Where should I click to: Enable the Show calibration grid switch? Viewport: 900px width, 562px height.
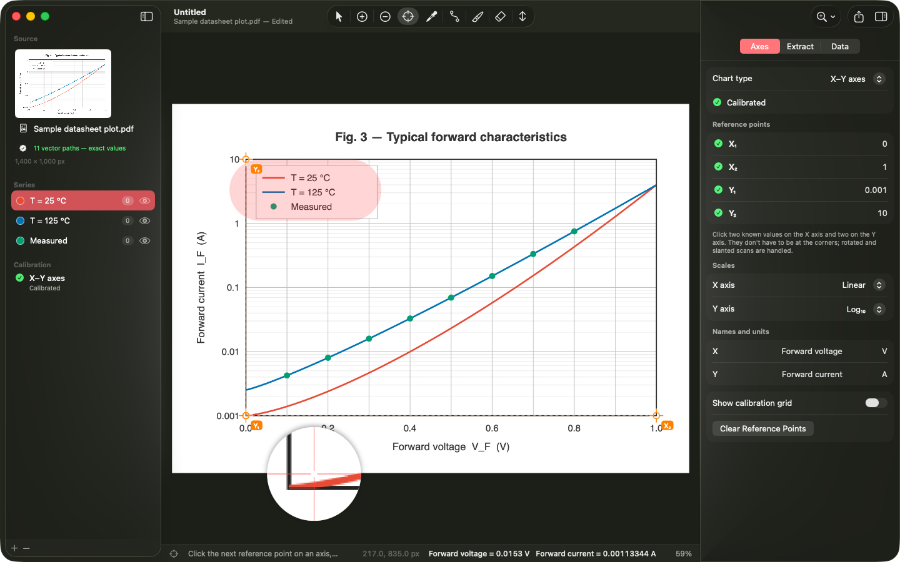tap(875, 402)
